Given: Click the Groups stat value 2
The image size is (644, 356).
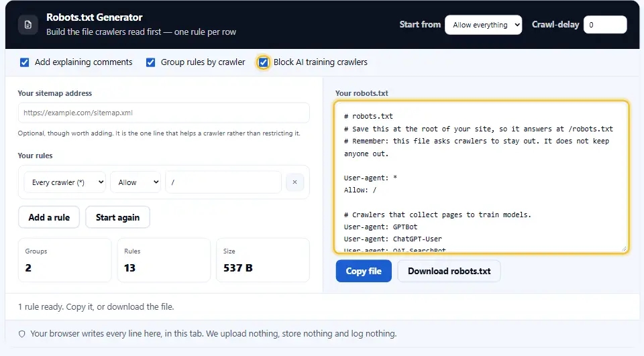Looking at the screenshot, I should click(28, 268).
